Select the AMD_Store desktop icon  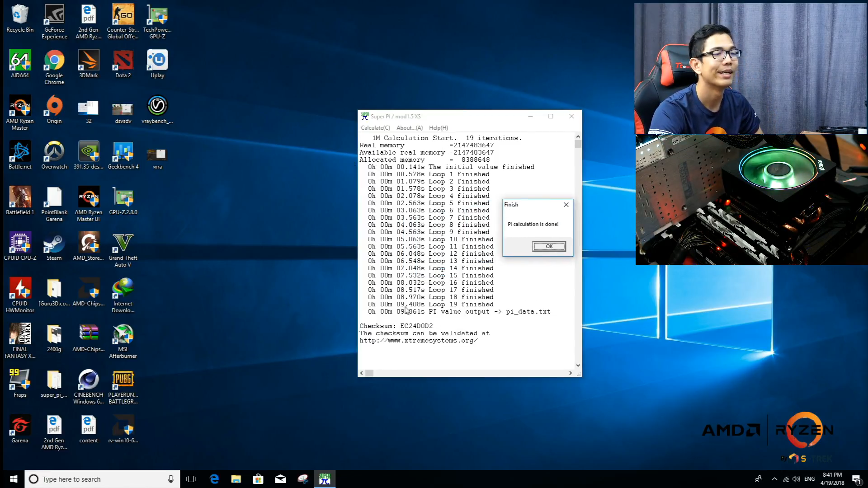click(x=89, y=247)
